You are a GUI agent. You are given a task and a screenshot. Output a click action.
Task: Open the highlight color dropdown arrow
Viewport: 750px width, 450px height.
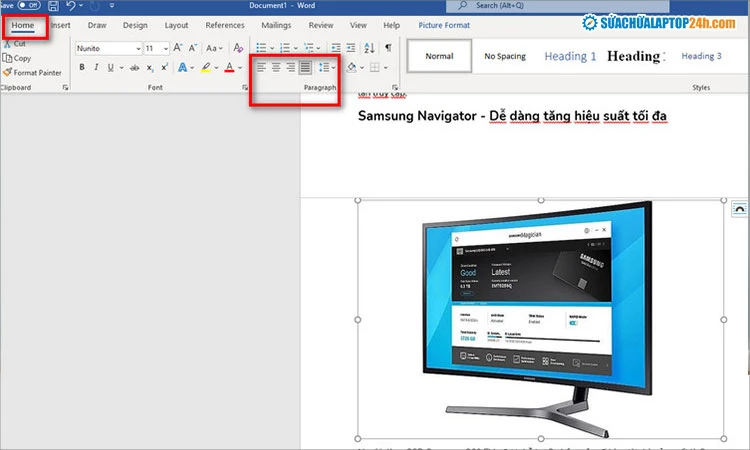pos(216,68)
